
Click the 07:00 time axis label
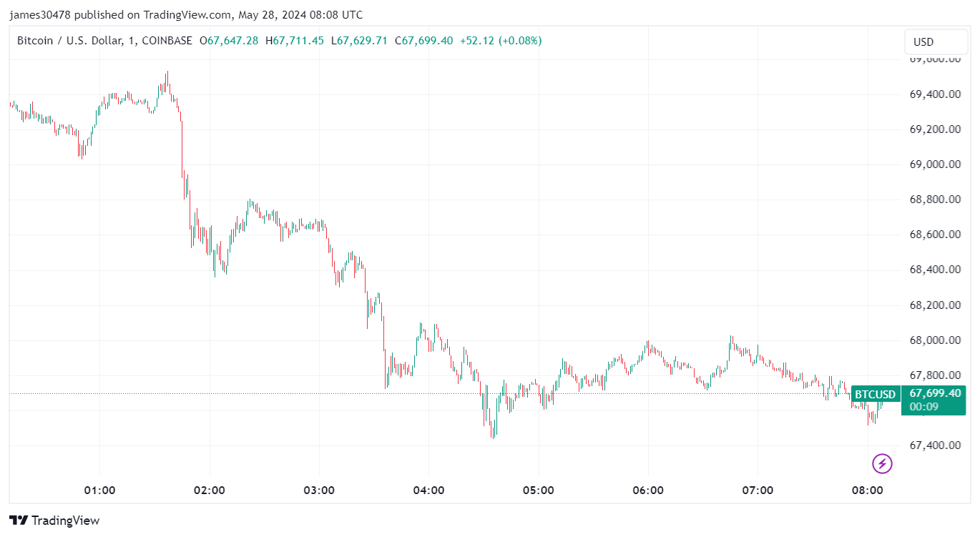758,491
